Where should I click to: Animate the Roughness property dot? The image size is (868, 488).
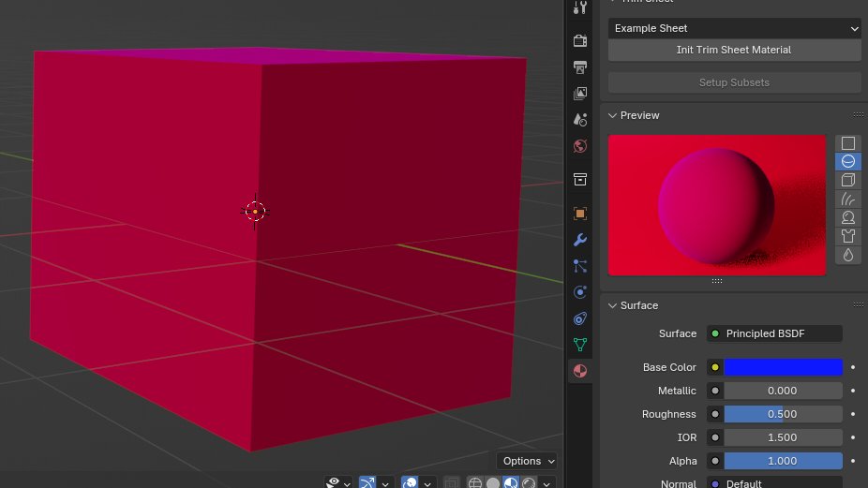pyautogui.click(x=853, y=414)
